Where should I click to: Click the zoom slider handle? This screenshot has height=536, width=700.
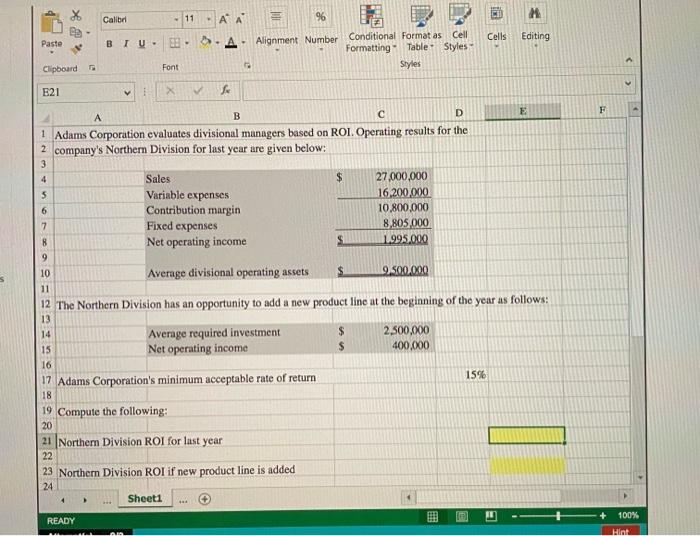click(558, 516)
